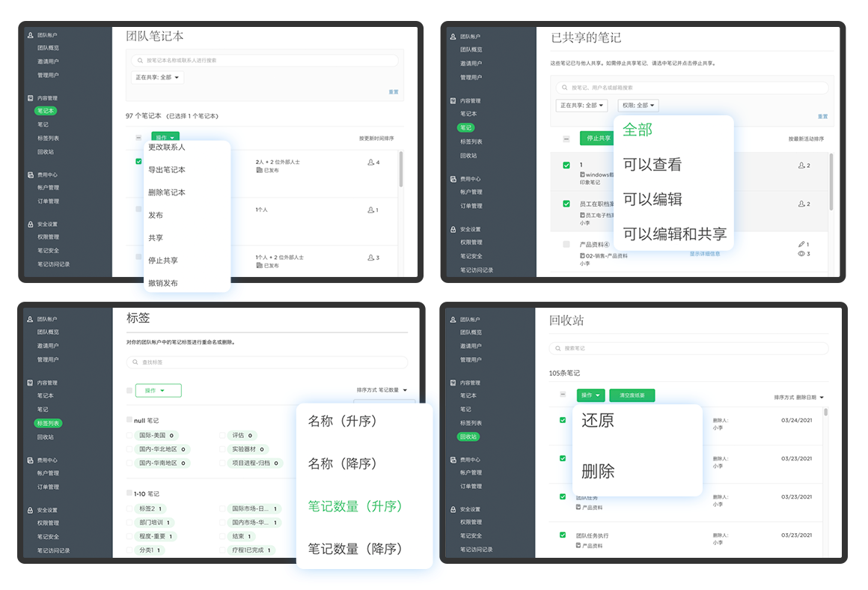This screenshot has height=590, width=868.
Task: Click the 清空废纸篓 button
Action: point(632,395)
